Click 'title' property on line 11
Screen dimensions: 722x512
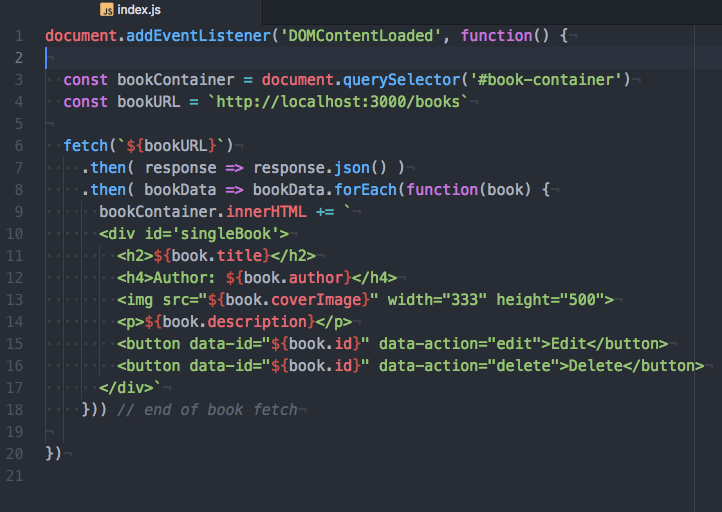[x=239, y=256]
